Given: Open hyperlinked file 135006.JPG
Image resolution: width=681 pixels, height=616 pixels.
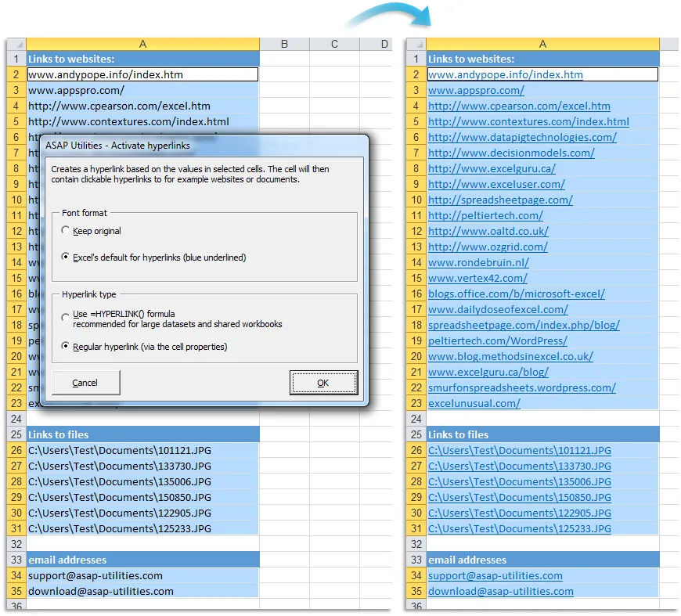Looking at the screenshot, I should 520,481.
